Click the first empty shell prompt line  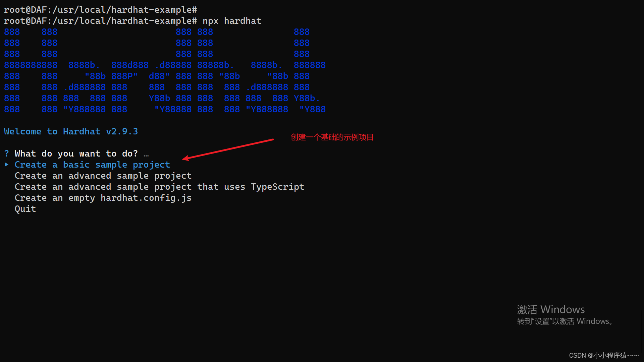[x=100, y=10]
